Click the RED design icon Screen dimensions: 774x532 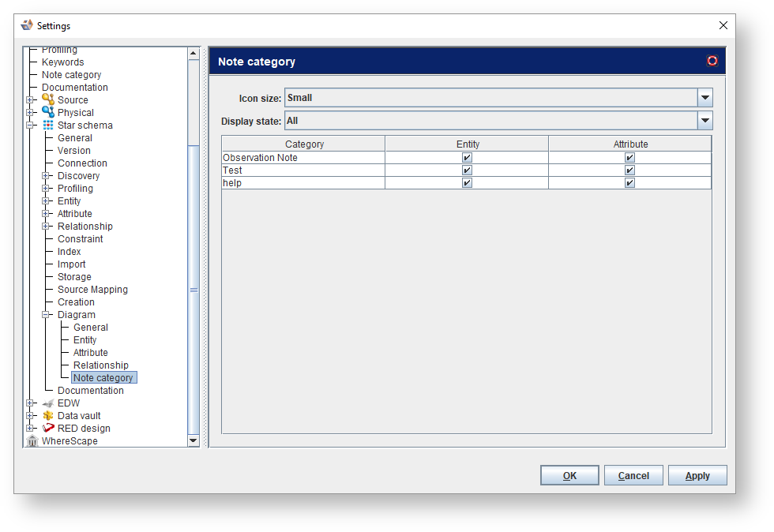pyautogui.click(x=48, y=428)
